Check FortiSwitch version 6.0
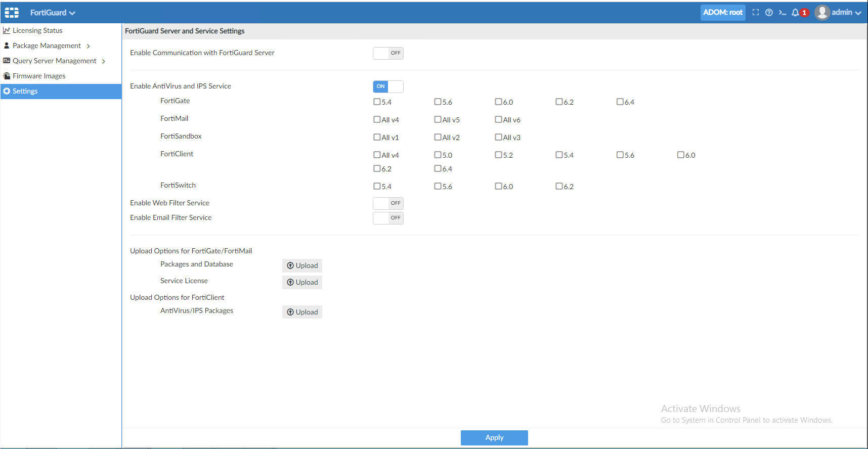Image resolution: width=868 pixels, height=449 pixels. click(x=498, y=186)
